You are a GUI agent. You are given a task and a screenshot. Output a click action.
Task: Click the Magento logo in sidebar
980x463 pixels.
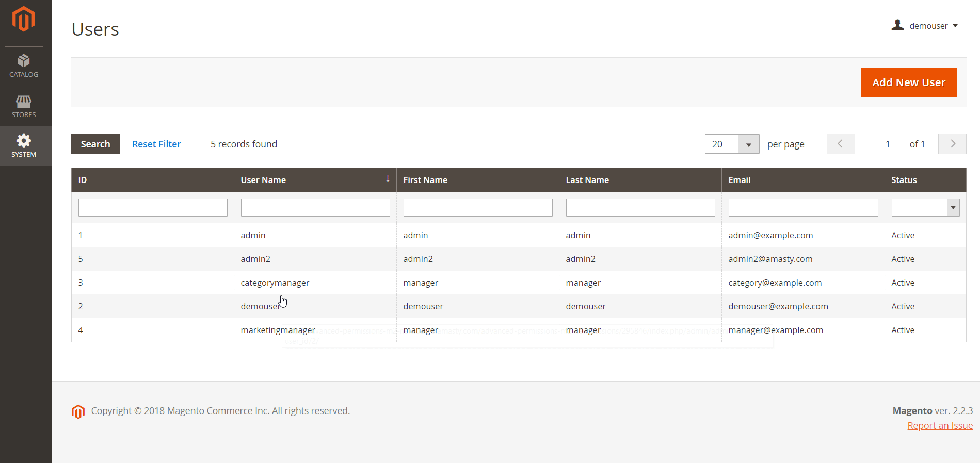tap(24, 19)
